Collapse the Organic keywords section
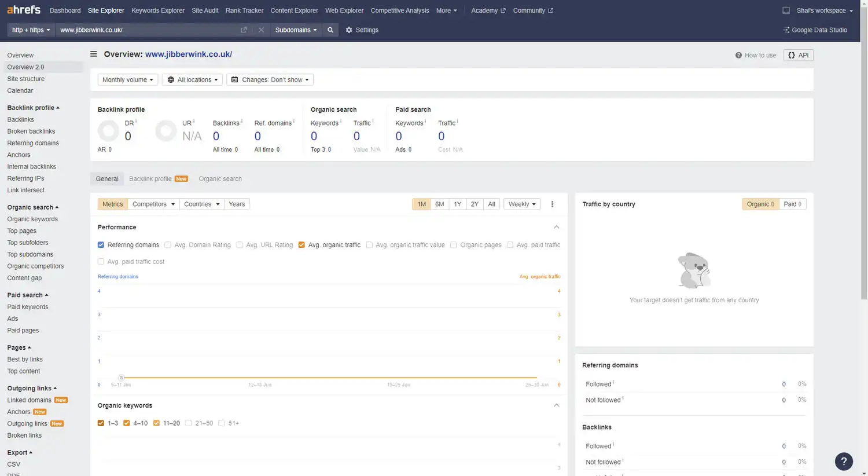This screenshot has width=868, height=476. pos(556,405)
